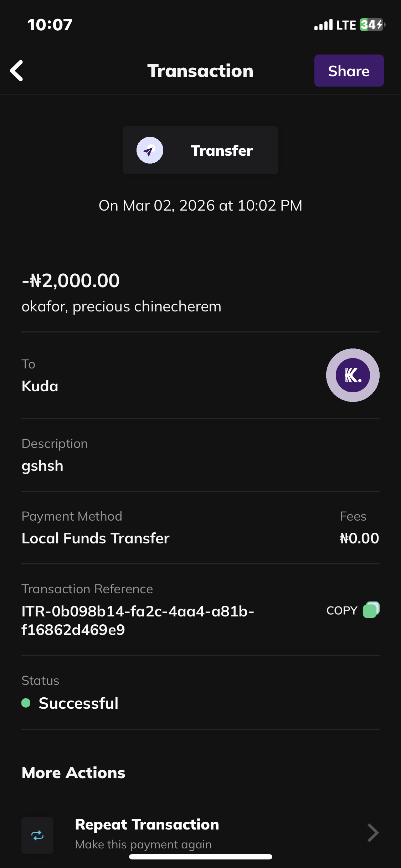This screenshot has width=401, height=868.
Task: Tap the Transaction page title
Action: point(200,71)
